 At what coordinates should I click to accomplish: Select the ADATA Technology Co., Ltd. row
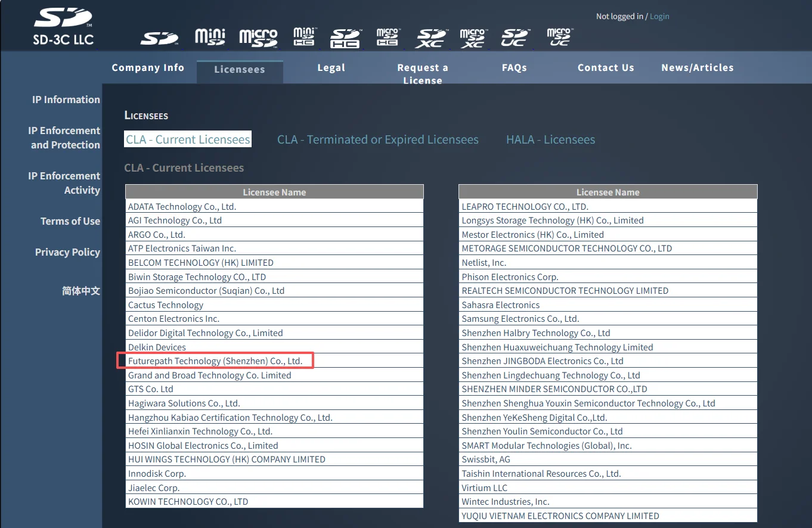point(274,206)
